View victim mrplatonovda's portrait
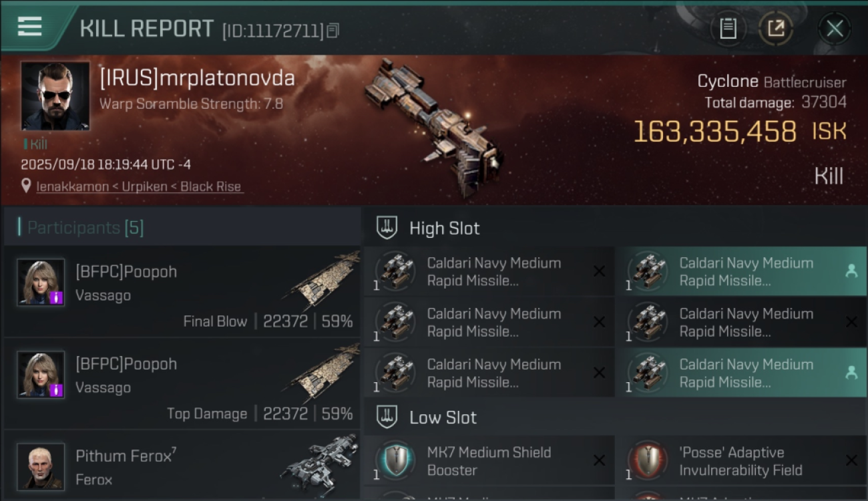Viewport: 868px width, 501px height. pyautogui.click(x=55, y=96)
